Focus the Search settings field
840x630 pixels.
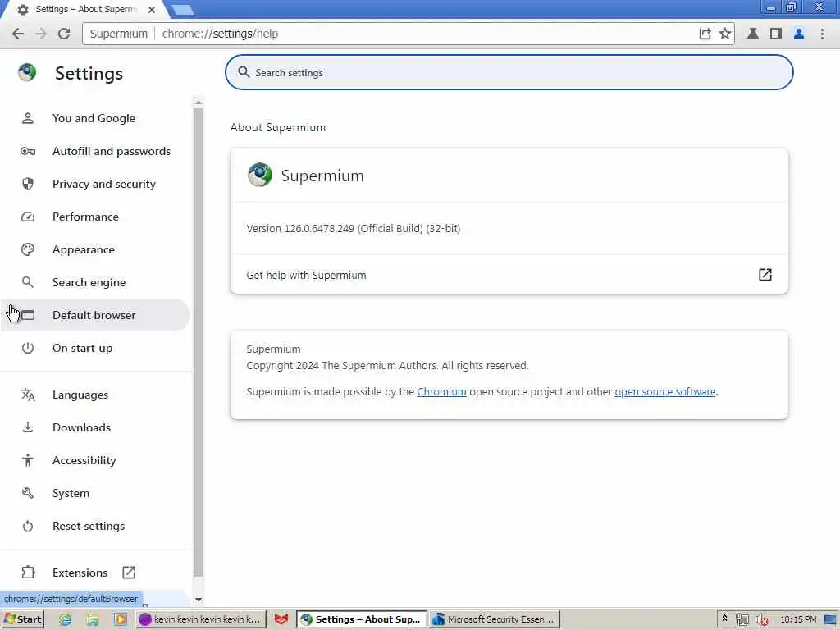coord(509,72)
